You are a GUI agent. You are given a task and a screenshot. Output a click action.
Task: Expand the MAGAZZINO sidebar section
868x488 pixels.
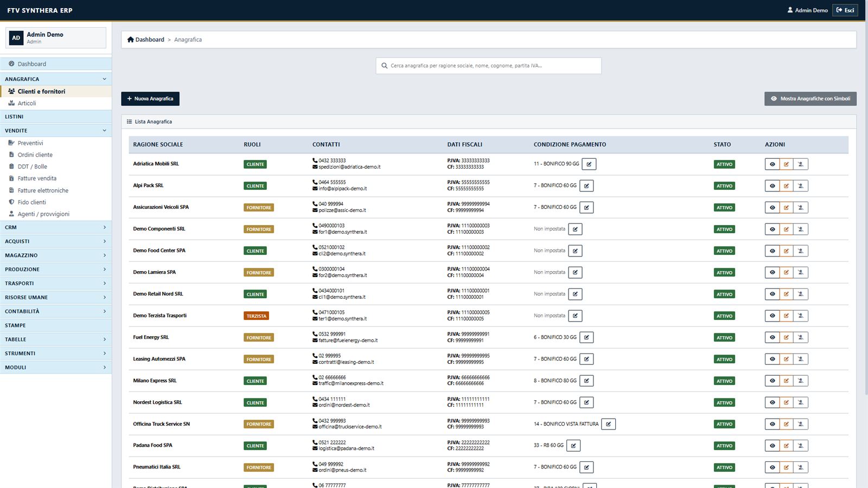tap(56, 255)
